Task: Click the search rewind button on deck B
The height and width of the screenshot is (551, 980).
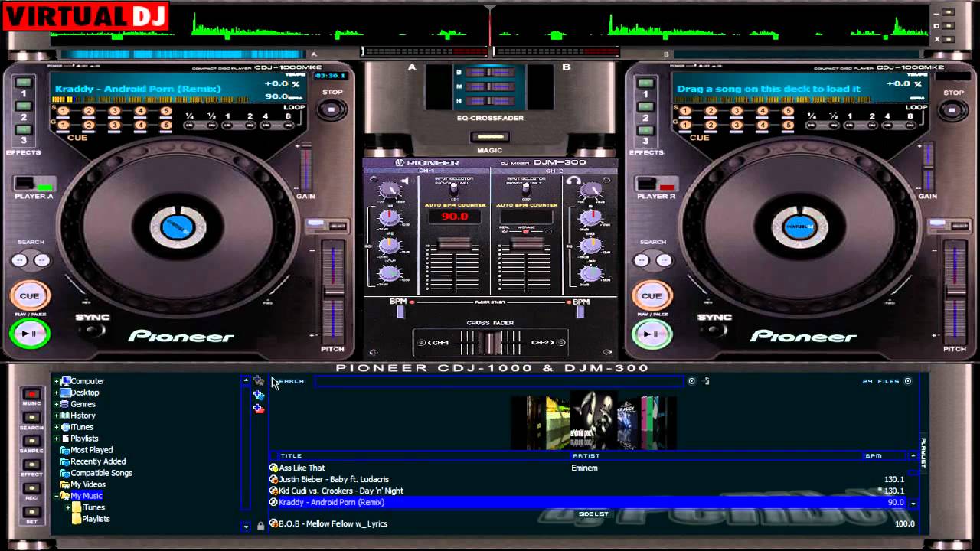Action: click(642, 260)
